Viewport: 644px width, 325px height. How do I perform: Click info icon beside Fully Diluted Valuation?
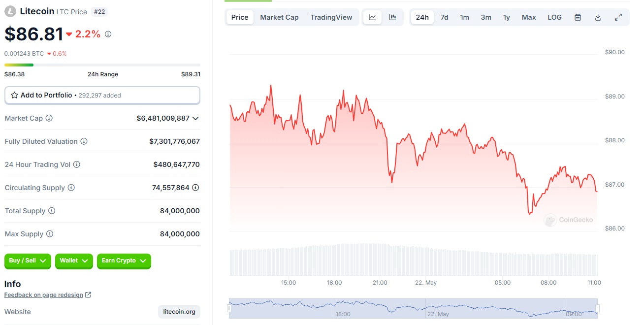point(84,141)
